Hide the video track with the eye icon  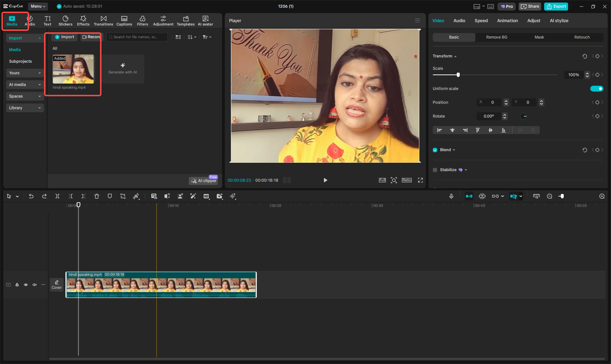pyautogui.click(x=25, y=285)
